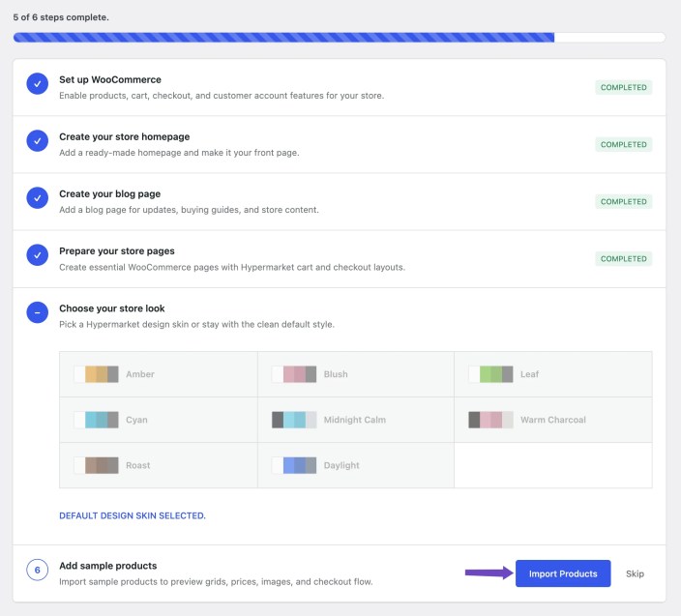The image size is (681, 616).
Task: Click the Warm Charcoal skin label
Action: tap(553, 420)
